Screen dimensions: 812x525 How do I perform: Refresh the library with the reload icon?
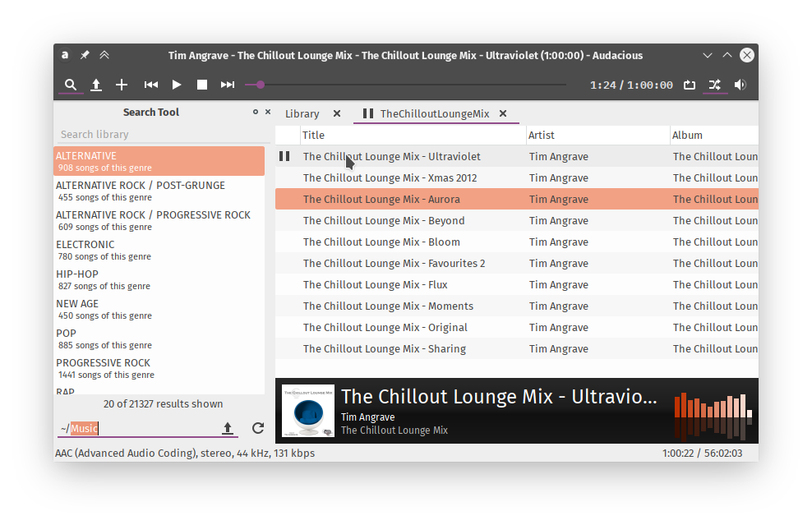(x=258, y=428)
